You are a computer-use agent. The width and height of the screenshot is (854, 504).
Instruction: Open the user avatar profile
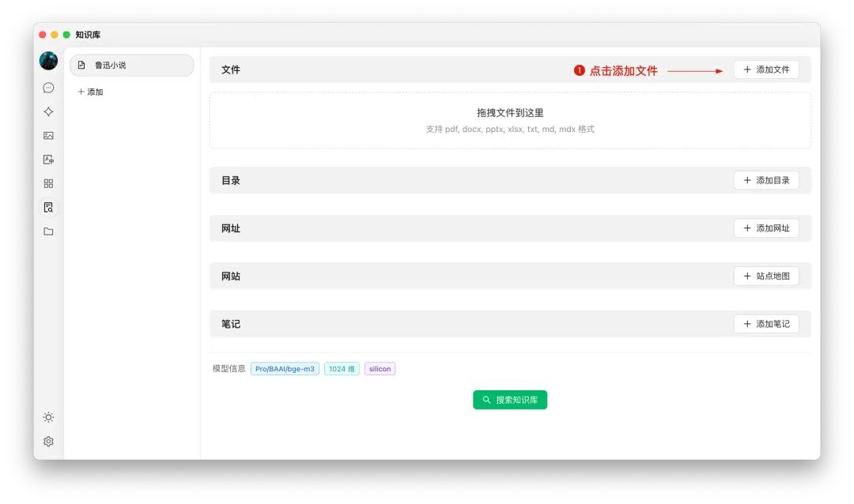(x=48, y=61)
